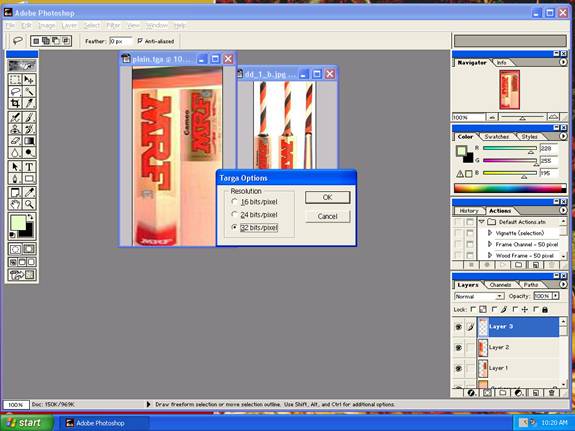Viewport: 575px width, 431px height.
Task: Click Cancel in Targa Options dialog
Action: (x=327, y=216)
